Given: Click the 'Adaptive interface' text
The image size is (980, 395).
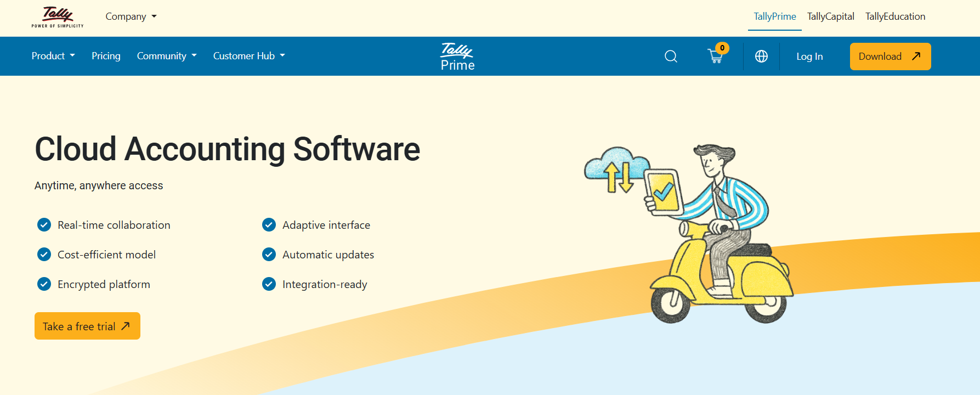Looking at the screenshot, I should 326,225.
